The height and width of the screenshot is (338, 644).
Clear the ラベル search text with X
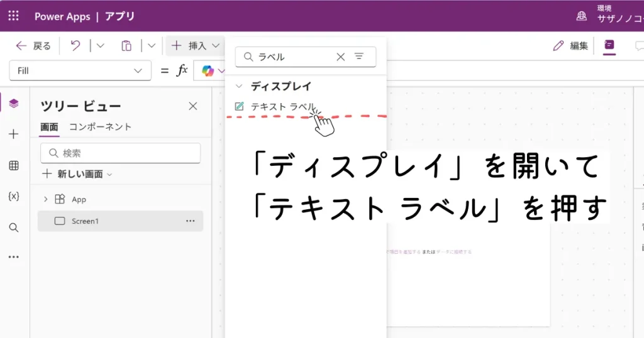click(x=340, y=57)
